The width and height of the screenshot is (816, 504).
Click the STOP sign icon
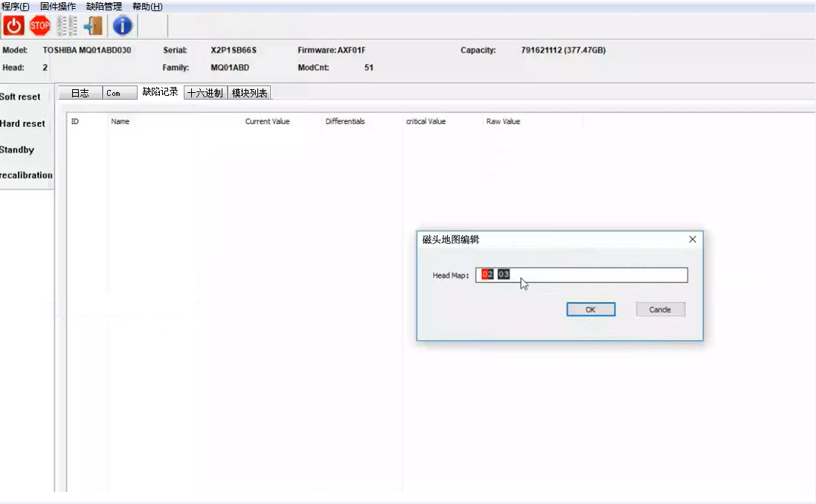(x=39, y=25)
